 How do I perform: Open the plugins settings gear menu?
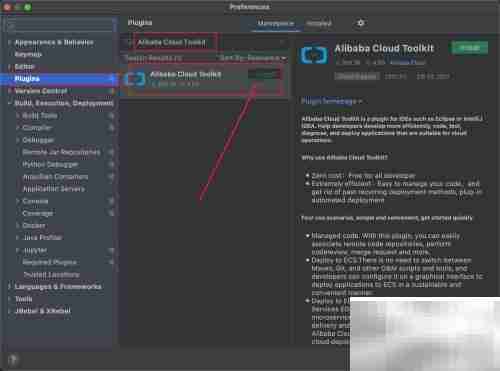point(360,23)
